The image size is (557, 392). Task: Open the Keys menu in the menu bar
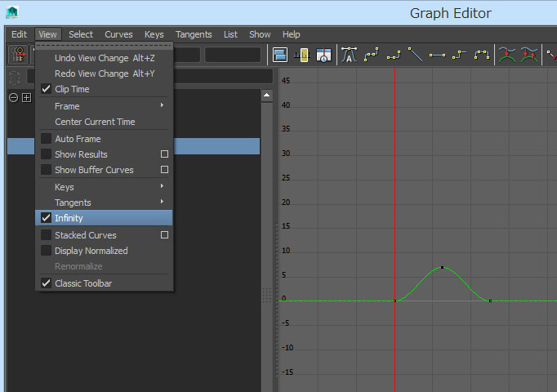154,34
